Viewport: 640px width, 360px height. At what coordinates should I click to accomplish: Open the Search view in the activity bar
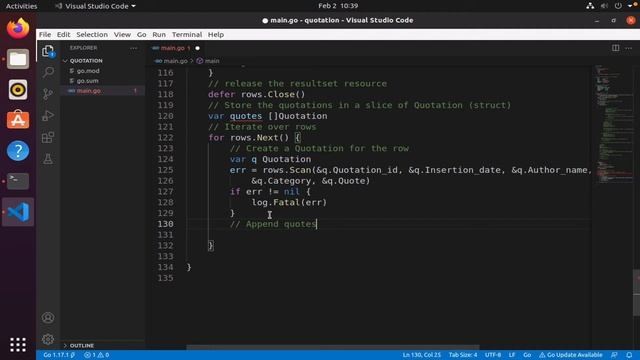48,73
